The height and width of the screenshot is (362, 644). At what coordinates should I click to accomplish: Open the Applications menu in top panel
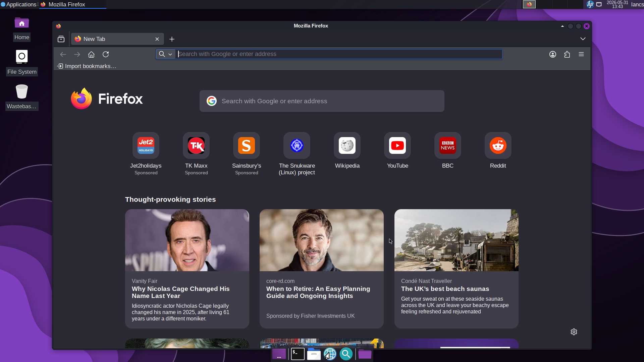19,4
